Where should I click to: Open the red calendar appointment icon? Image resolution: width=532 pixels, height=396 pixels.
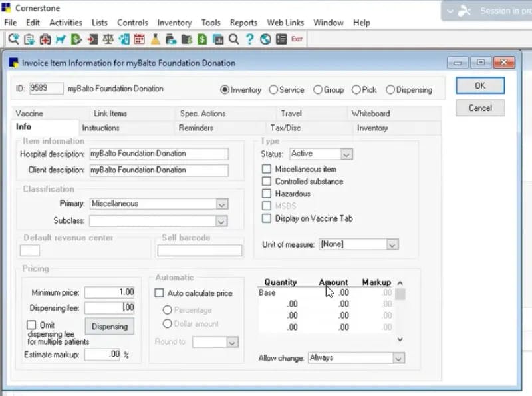139,39
